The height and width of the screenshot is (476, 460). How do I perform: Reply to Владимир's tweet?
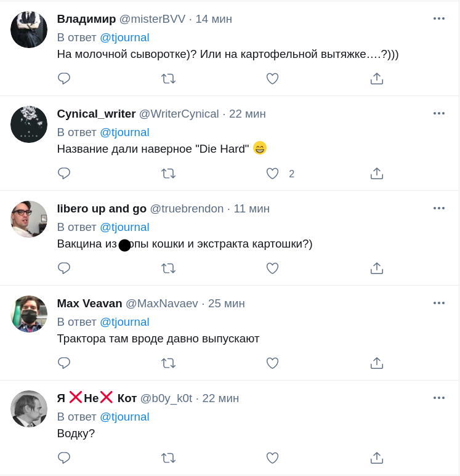64,79
